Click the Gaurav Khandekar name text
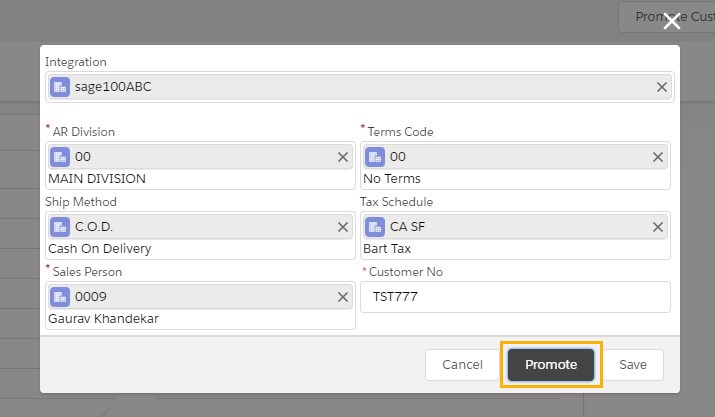 pos(104,318)
